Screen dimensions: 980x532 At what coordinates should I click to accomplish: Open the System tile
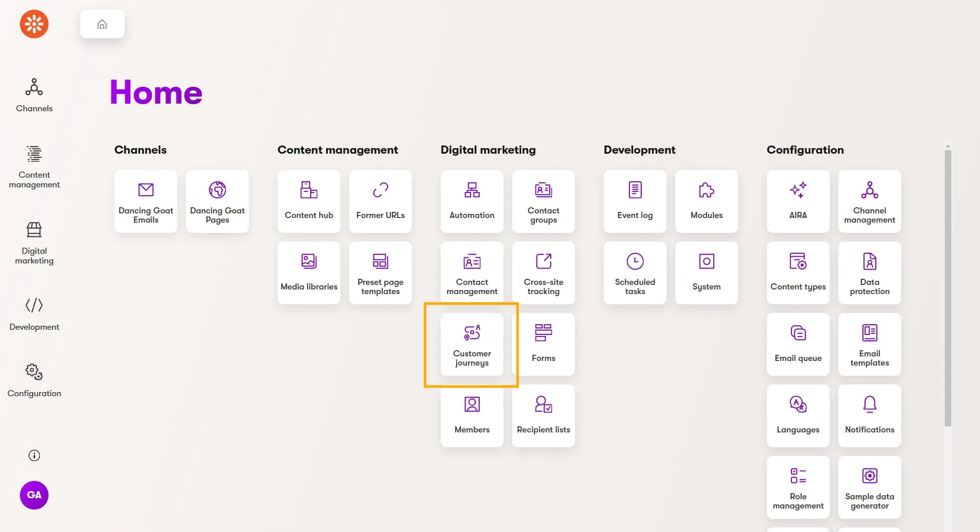click(x=707, y=273)
